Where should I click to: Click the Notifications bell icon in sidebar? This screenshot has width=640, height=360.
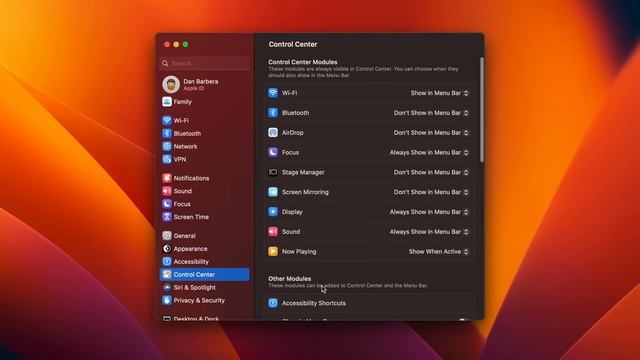(x=167, y=178)
